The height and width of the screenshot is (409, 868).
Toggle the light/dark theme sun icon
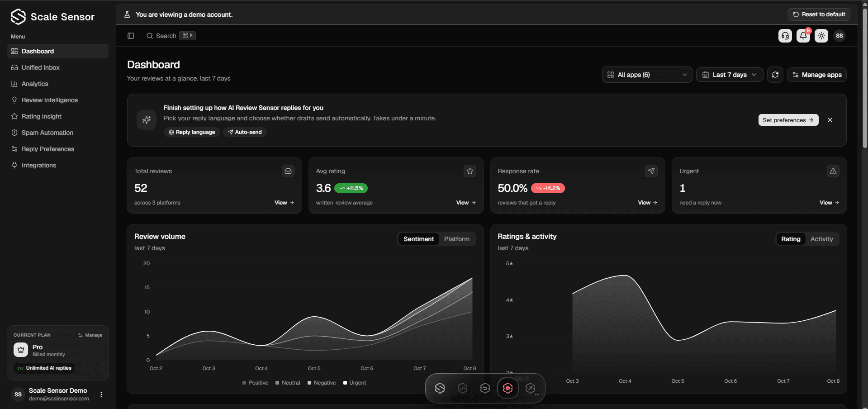821,36
